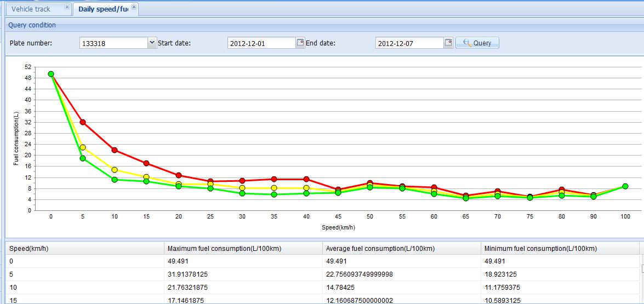
Task: Click the Speed(km/h) column header
Action: click(x=84, y=248)
